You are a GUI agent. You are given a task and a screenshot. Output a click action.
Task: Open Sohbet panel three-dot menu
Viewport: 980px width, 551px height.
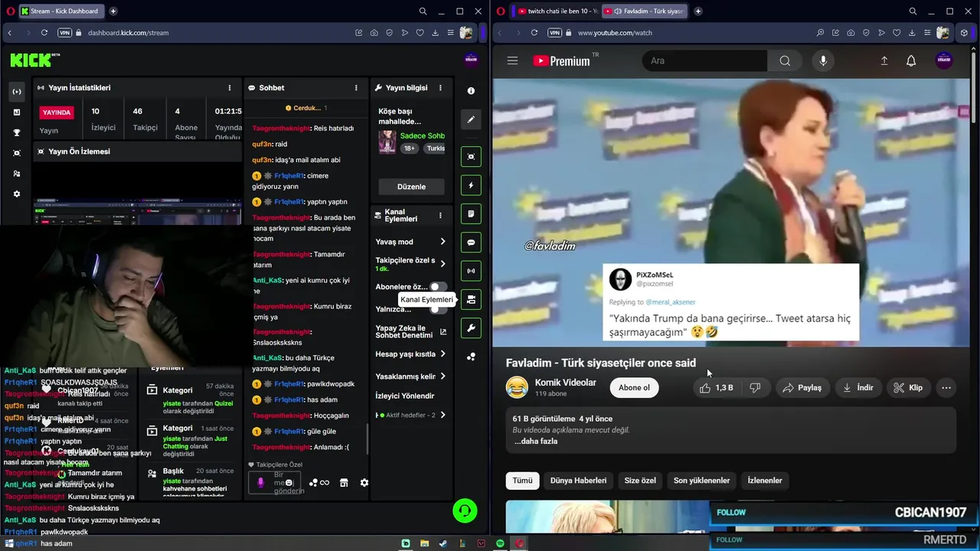(x=356, y=88)
